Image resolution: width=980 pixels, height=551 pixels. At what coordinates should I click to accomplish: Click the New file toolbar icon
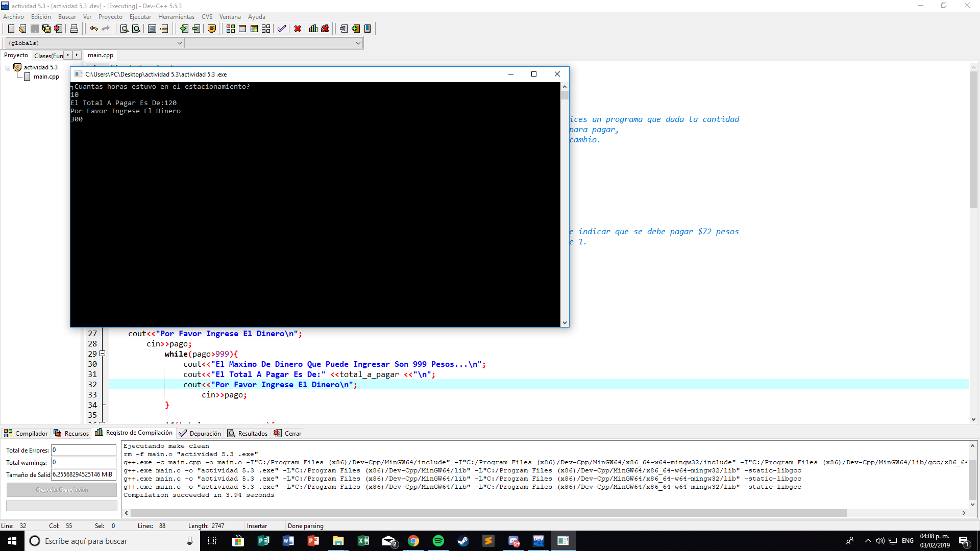pos(11,29)
